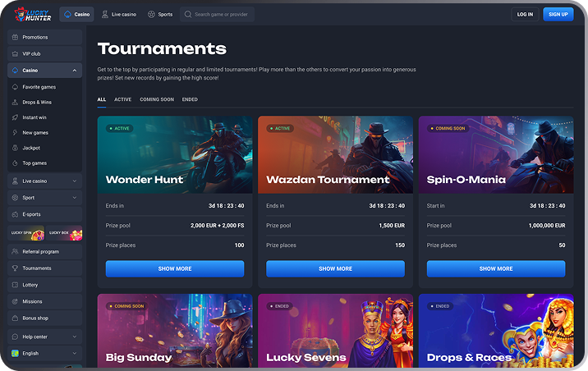Screen dimensions: 588x371
Task: Open Promotions gift icon in sidebar
Action: coord(15,37)
